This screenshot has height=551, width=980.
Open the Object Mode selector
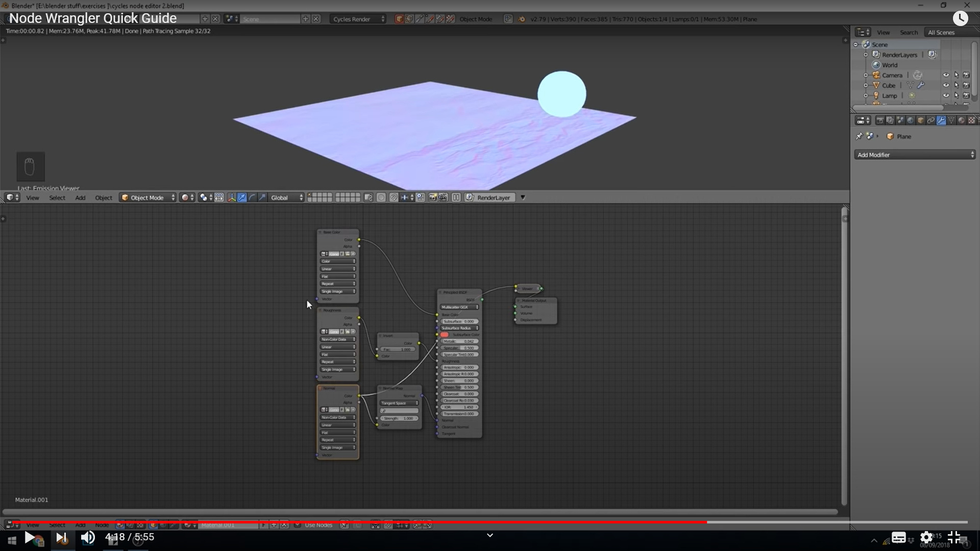click(148, 197)
